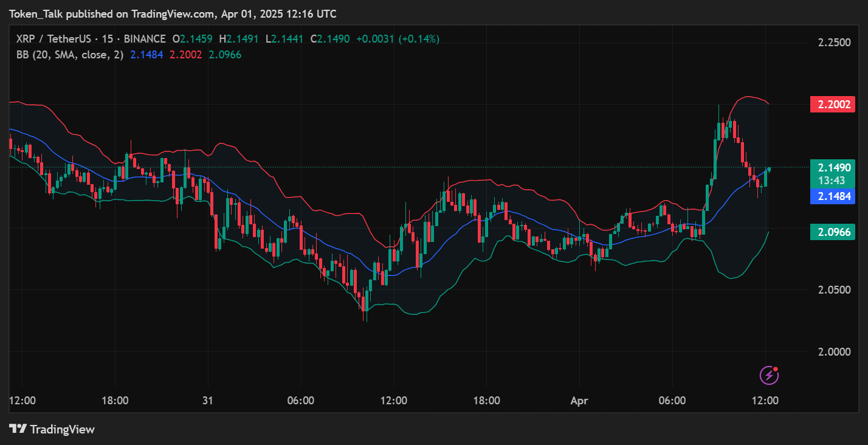868x445 pixels.
Task: Click the "Apr" date marker on the time axis
Action: pos(579,401)
